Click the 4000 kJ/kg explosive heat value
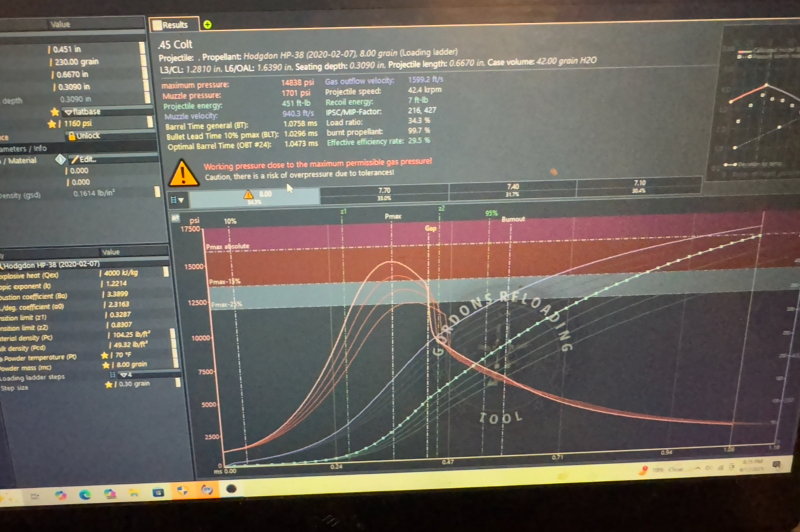The height and width of the screenshot is (532, 800). point(121,273)
